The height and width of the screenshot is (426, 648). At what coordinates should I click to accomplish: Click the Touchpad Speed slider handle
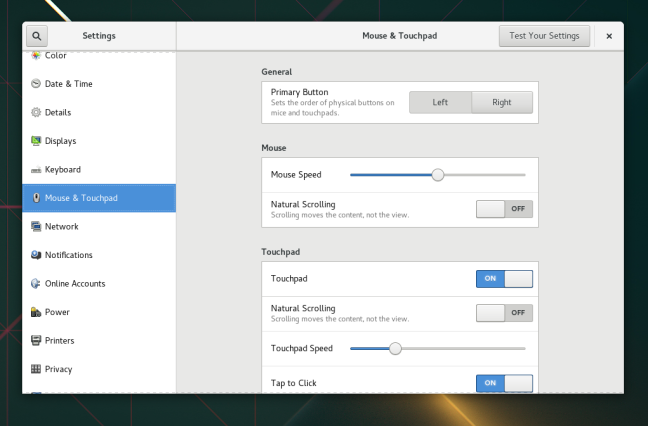pos(395,348)
